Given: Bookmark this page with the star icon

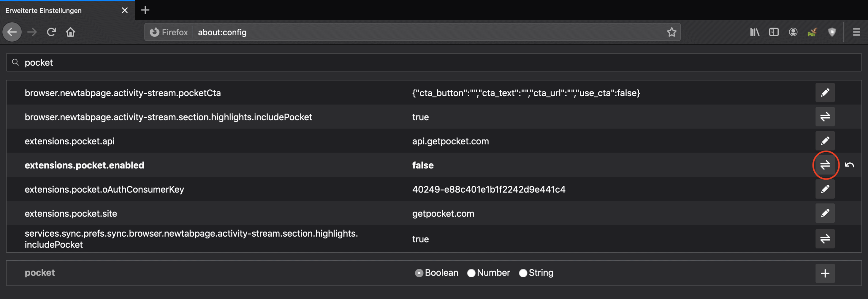Looking at the screenshot, I should (x=672, y=32).
